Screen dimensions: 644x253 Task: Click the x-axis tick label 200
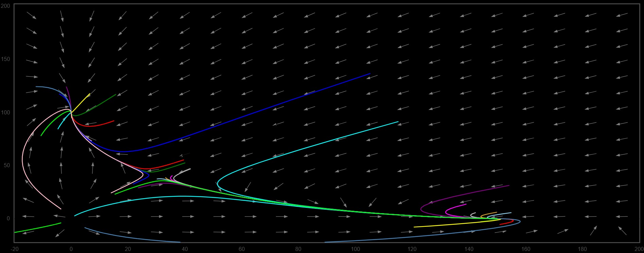point(639,249)
